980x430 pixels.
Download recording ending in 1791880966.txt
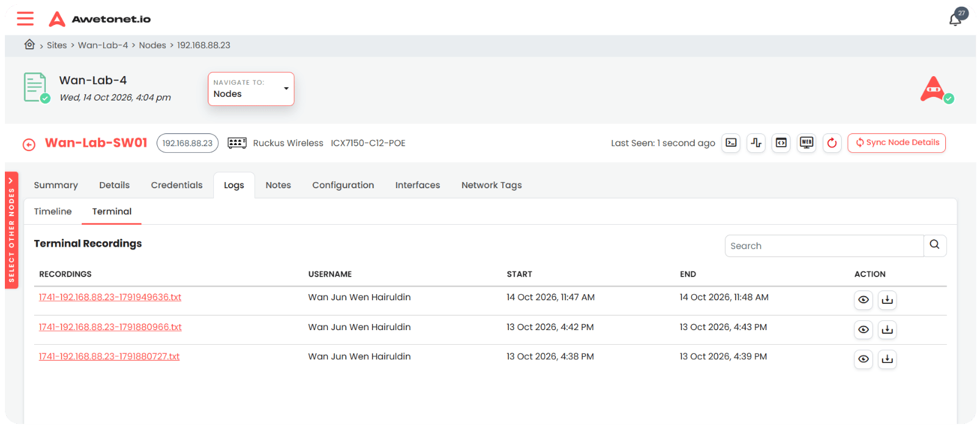[887, 330]
